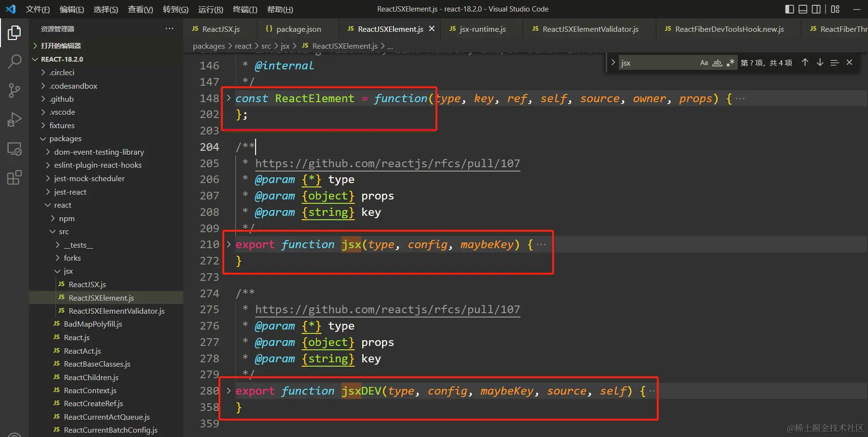Screen dimensions: 868x437
Task: Open the 运行(R) menu
Action: [210, 9]
